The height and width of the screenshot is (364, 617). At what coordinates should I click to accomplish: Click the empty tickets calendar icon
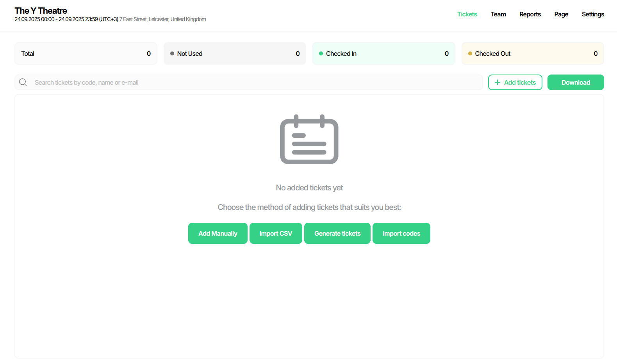pos(309,140)
